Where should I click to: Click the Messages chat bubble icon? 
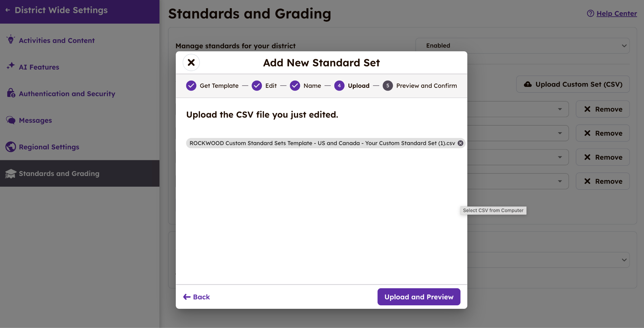click(x=11, y=120)
